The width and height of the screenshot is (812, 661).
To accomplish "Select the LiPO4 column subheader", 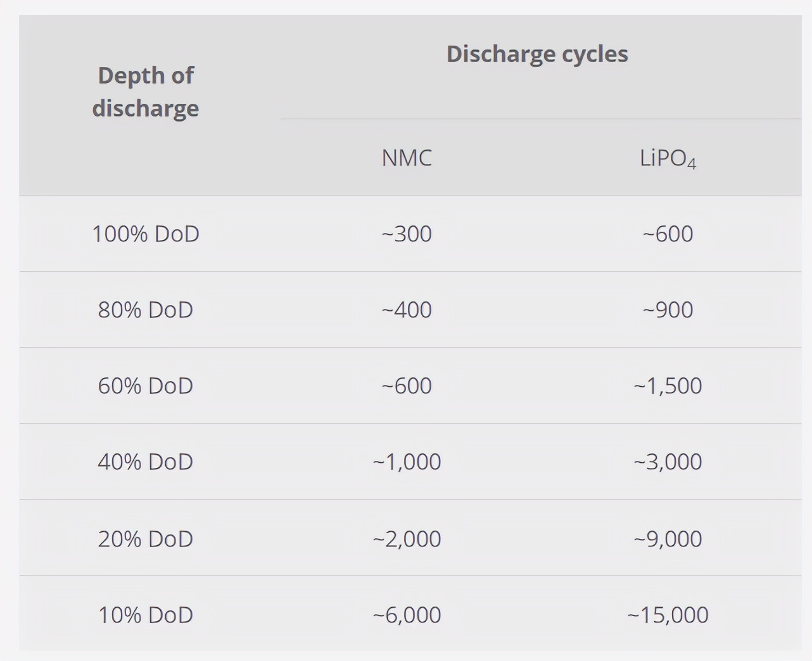I will 668,158.
